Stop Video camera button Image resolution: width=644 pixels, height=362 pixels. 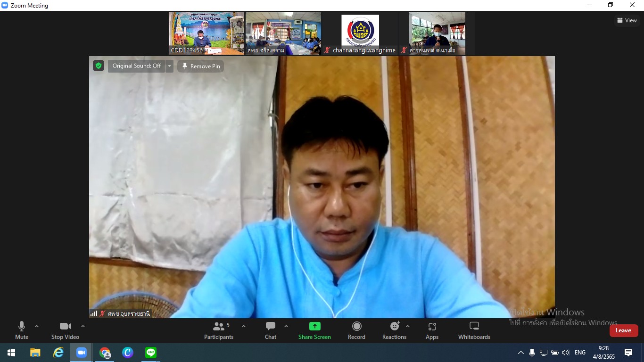(65, 330)
